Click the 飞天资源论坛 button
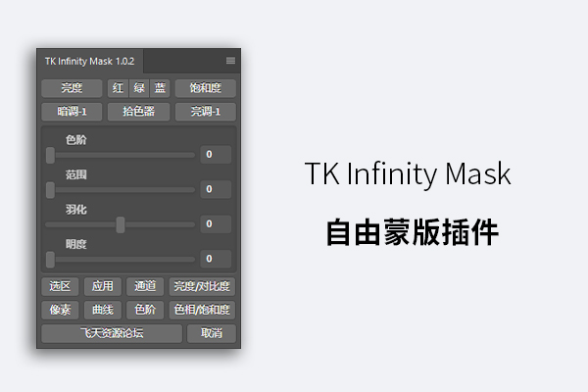The height and width of the screenshot is (392, 588). 112,333
